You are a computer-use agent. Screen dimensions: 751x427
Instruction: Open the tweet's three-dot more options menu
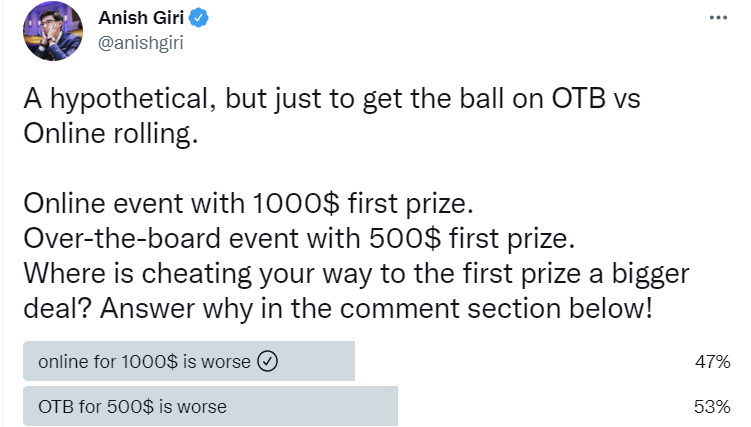pos(718,18)
